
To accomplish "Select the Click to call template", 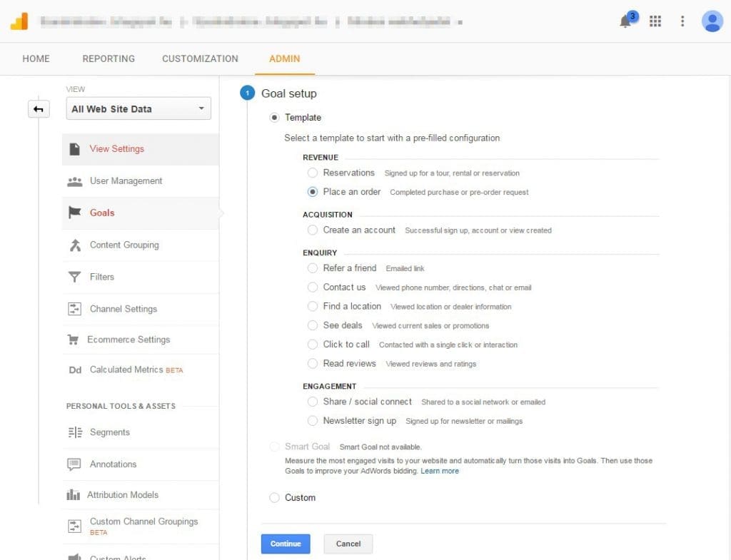I will click(313, 345).
